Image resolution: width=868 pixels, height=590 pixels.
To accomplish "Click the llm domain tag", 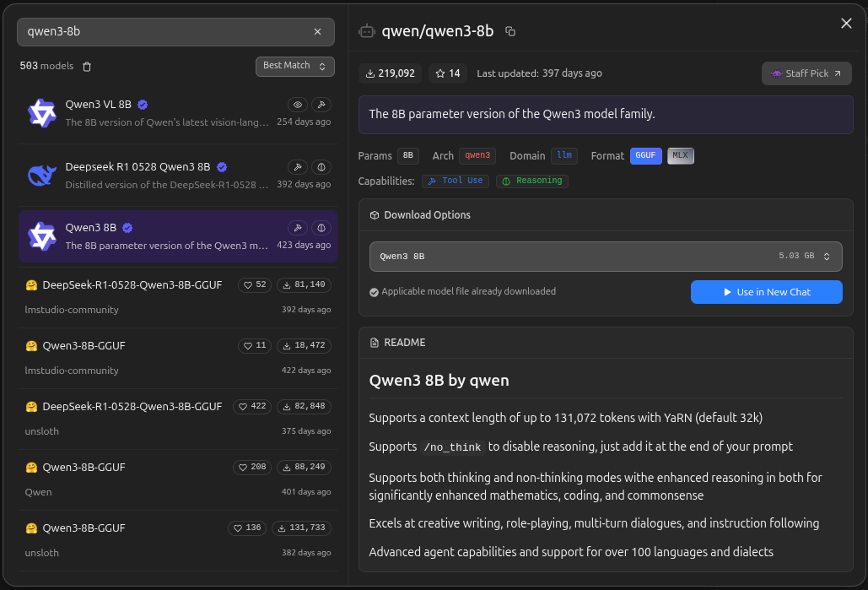I will click(x=564, y=155).
